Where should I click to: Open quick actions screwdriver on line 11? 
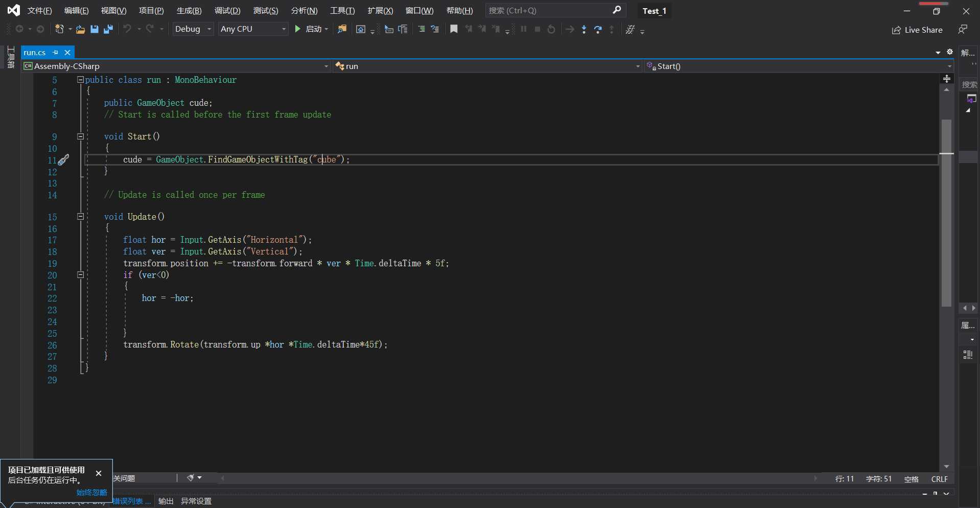tap(64, 160)
